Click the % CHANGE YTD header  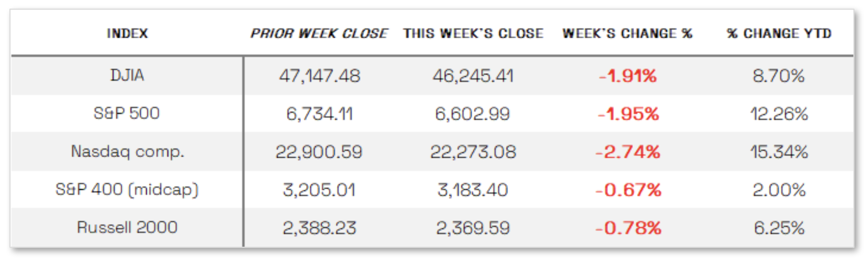click(779, 33)
